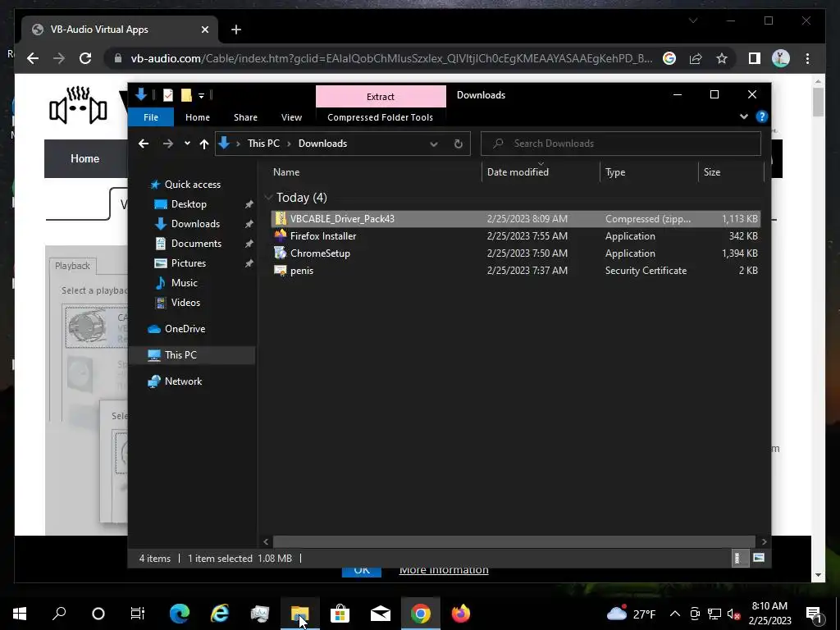This screenshot has width=840, height=630.
Task: Open the Home ribbon tab
Action: coord(198,117)
